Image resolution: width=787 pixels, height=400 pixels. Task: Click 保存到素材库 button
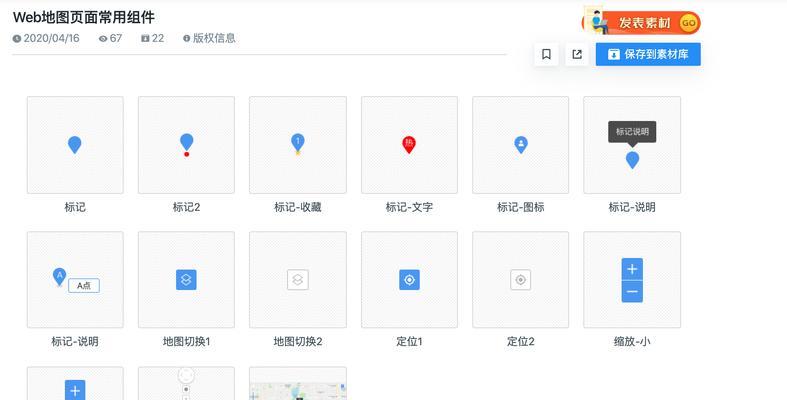pos(648,54)
